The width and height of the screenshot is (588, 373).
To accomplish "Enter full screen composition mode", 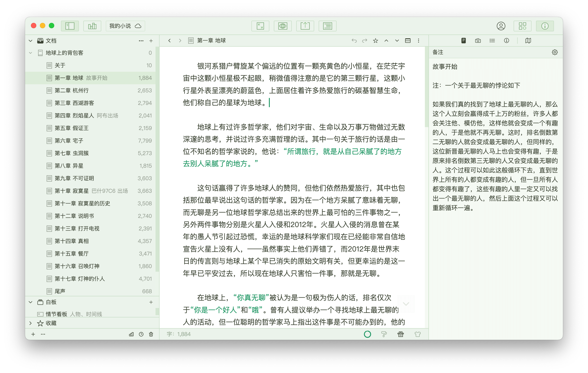I will (260, 26).
